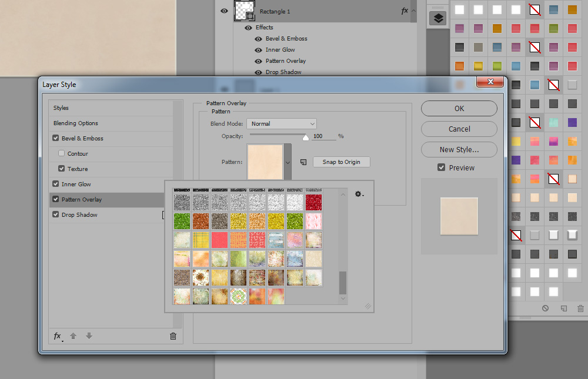Image resolution: width=588 pixels, height=379 pixels.
Task: Choose the solid coral red pattern
Action: [x=219, y=240]
